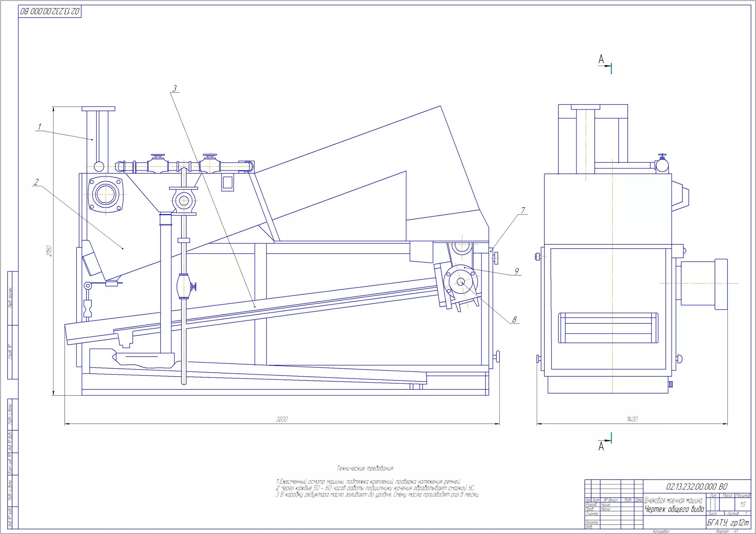This screenshot has height=534, width=756.
Task: Click the scale value '1:5'
Action: tap(743, 504)
